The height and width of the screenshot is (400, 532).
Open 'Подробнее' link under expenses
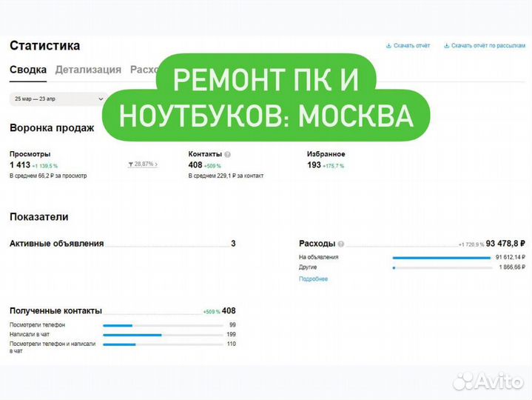coord(313,279)
